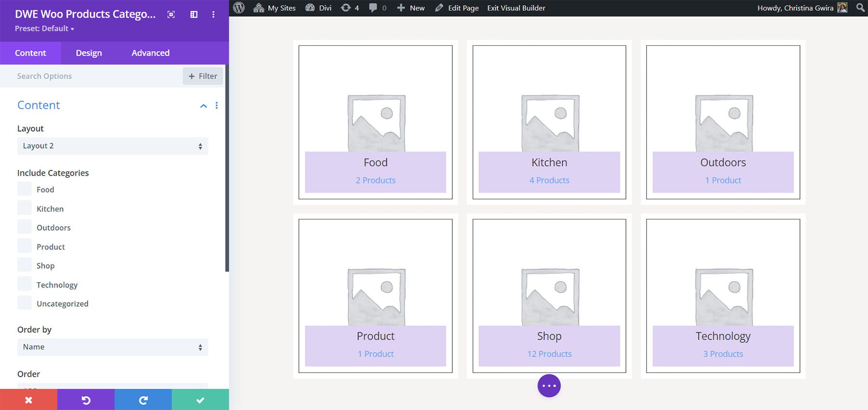
Task: Click the Search Options field
Action: (92, 76)
